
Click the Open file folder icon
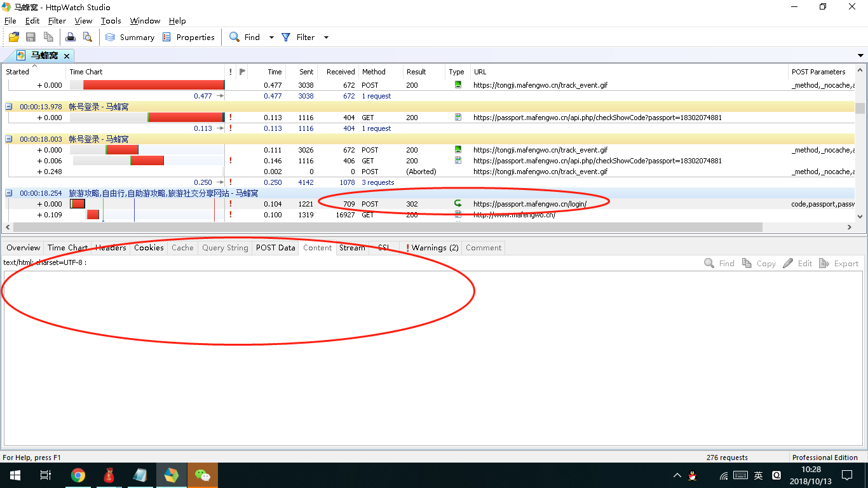pos(13,37)
